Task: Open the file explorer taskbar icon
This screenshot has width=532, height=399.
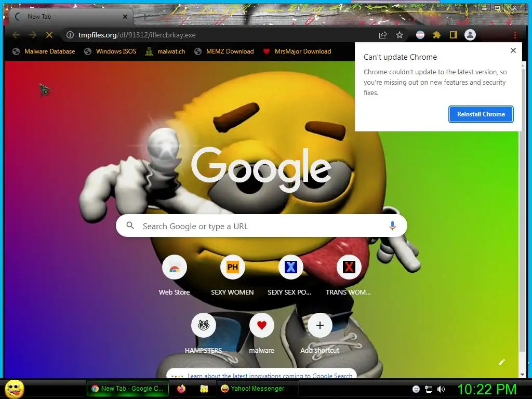Action: click(x=204, y=389)
